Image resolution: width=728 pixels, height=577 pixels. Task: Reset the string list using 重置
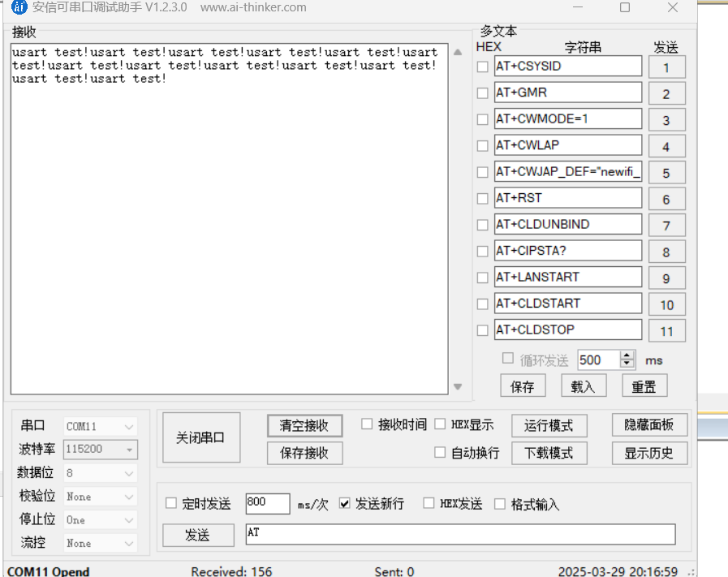point(644,385)
